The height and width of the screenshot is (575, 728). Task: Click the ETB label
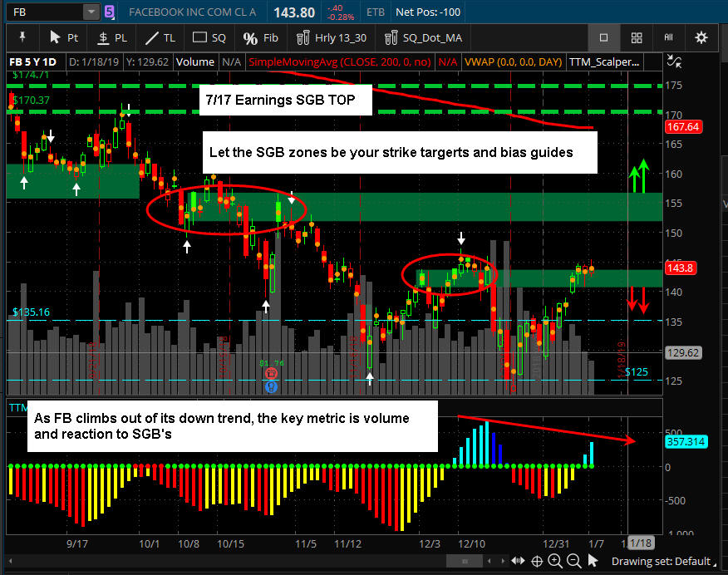pyautogui.click(x=375, y=12)
